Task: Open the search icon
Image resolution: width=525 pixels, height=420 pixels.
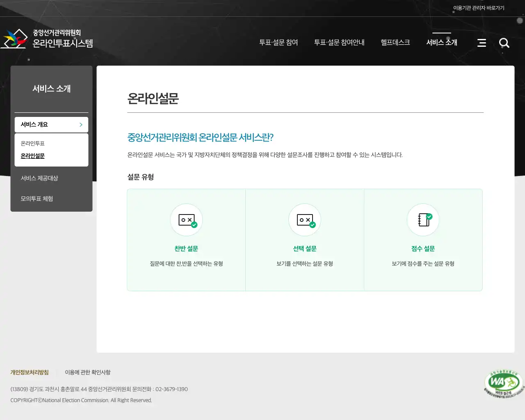Action: click(x=504, y=43)
